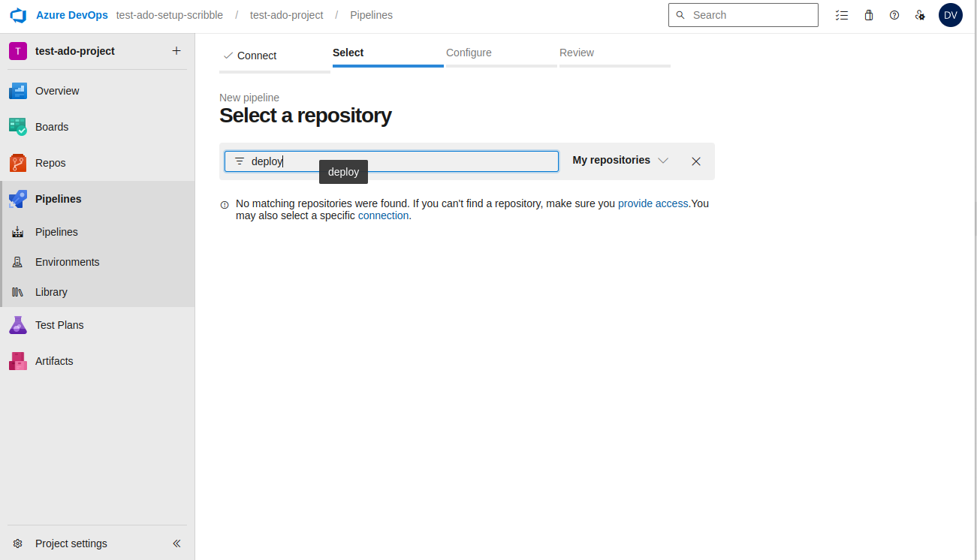
Task: Open the Boards sidebar icon
Action: pyautogui.click(x=18, y=127)
